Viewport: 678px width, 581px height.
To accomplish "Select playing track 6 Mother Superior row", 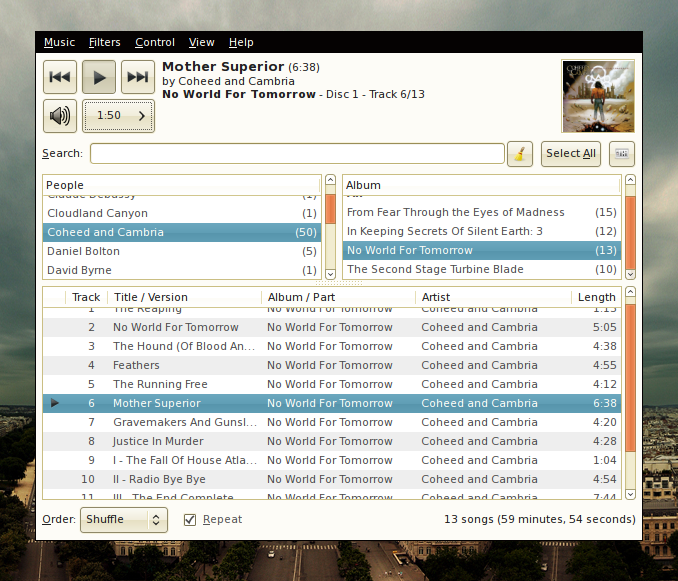I will click(332, 403).
